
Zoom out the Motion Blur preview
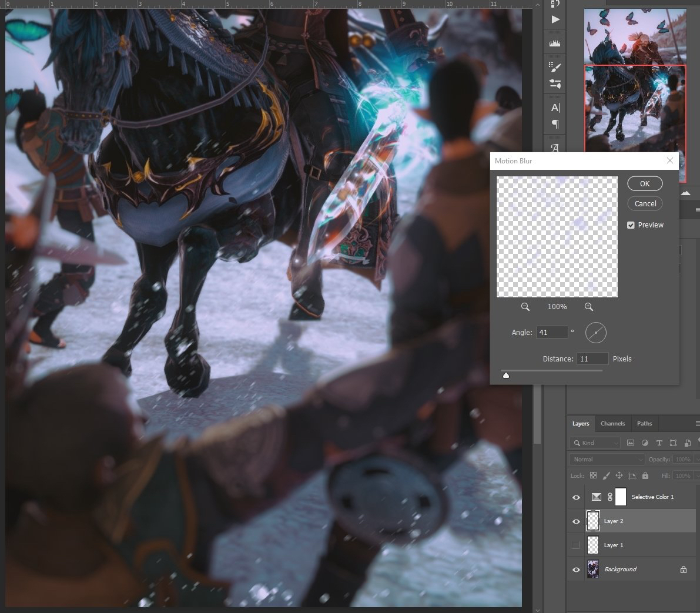point(525,307)
